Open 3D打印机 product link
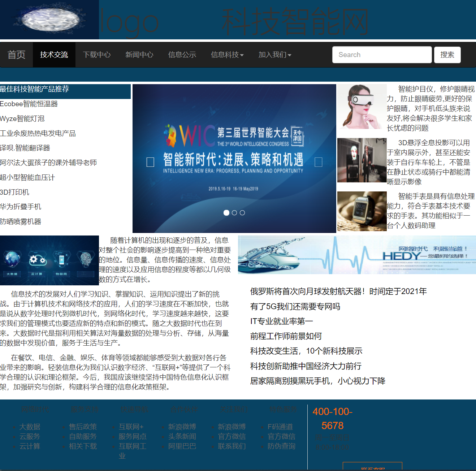The height and width of the screenshot is (471, 476). 14,193
